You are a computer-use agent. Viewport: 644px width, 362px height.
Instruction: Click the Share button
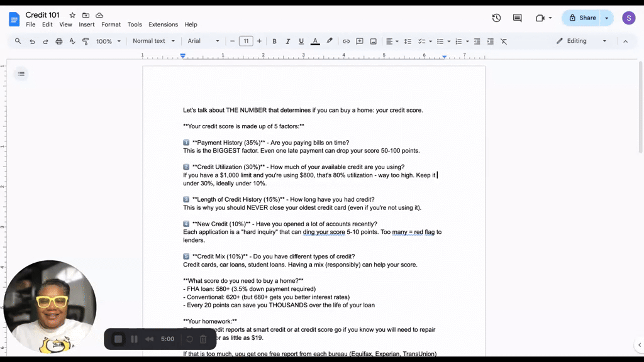click(582, 18)
